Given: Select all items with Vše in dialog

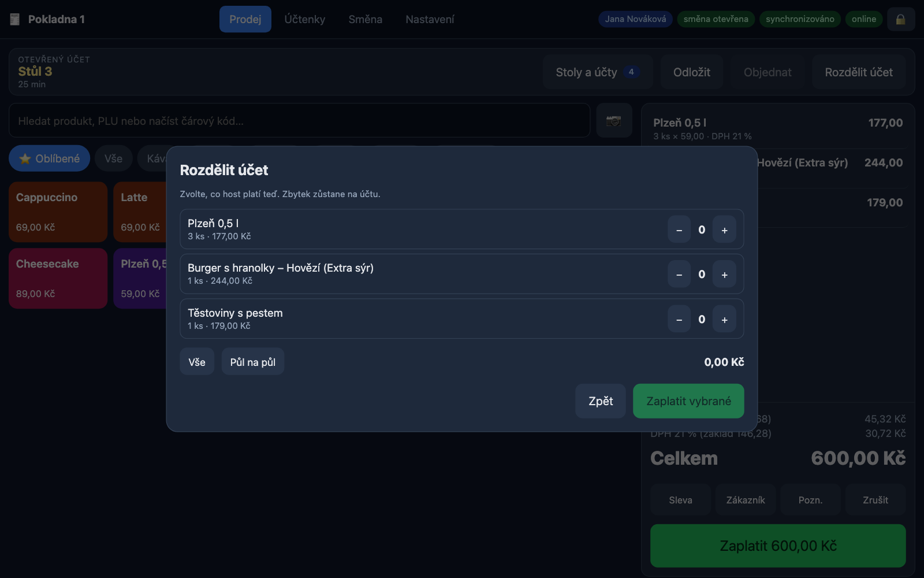Looking at the screenshot, I should pos(197,362).
